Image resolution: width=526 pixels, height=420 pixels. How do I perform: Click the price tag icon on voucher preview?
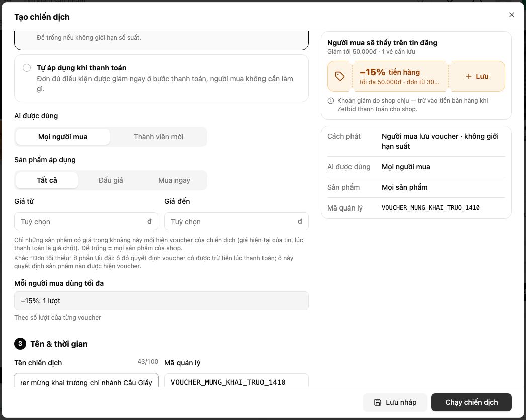click(x=340, y=76)
